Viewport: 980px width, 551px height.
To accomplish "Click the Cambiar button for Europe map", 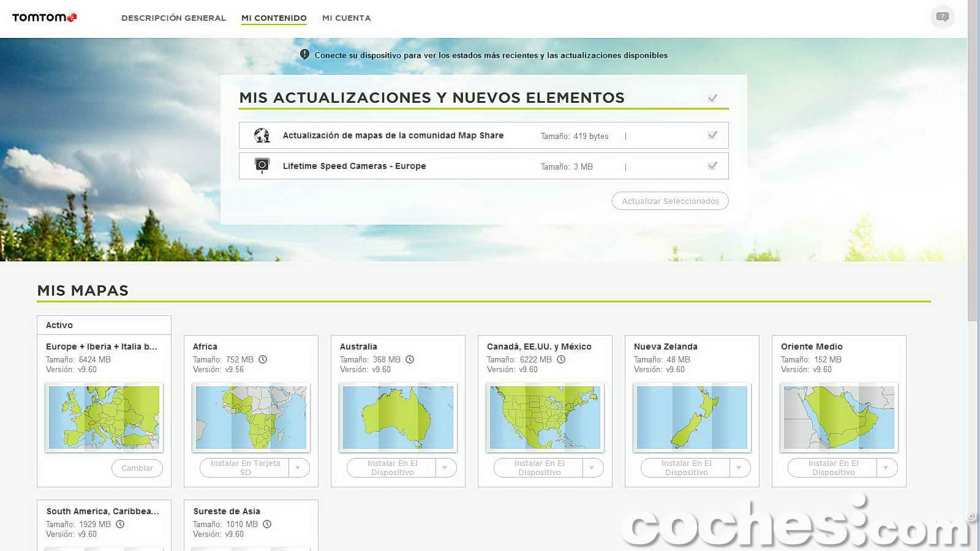I will 137,468.
